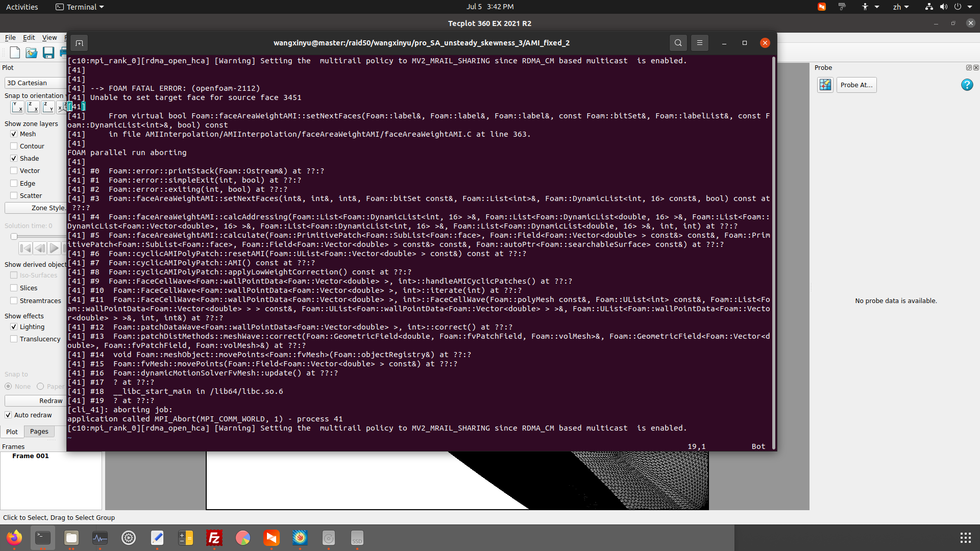Image resolution: width=980 pixels, height=551 pixels.
Task: Click the jump to first frame button
Action: 25,248
